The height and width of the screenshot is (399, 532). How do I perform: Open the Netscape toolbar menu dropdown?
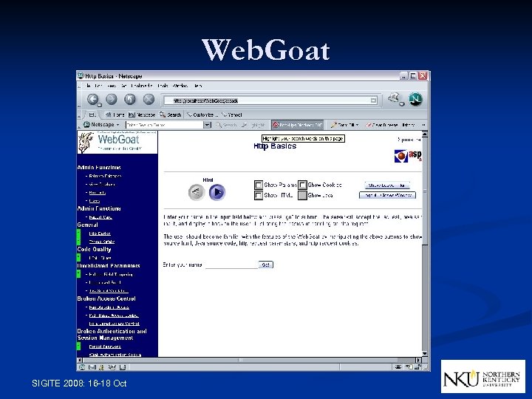101,125
